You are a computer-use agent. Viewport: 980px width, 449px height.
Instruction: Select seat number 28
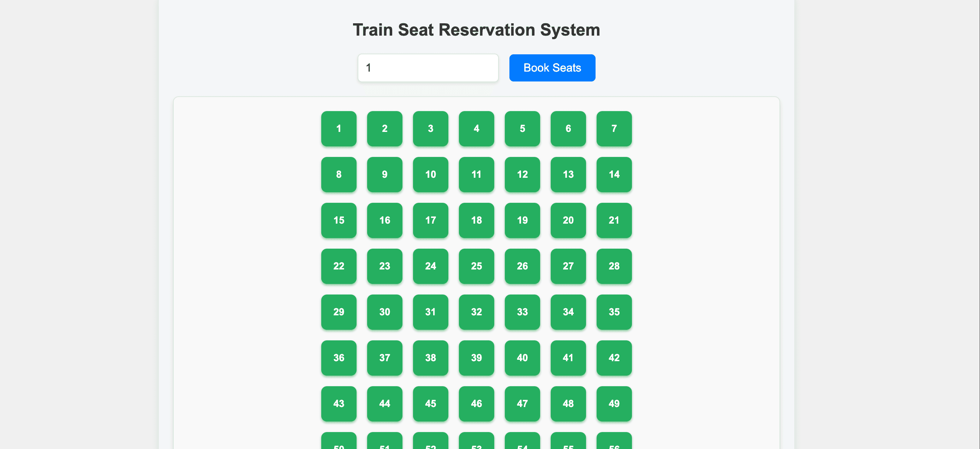(x=614, y=266)
